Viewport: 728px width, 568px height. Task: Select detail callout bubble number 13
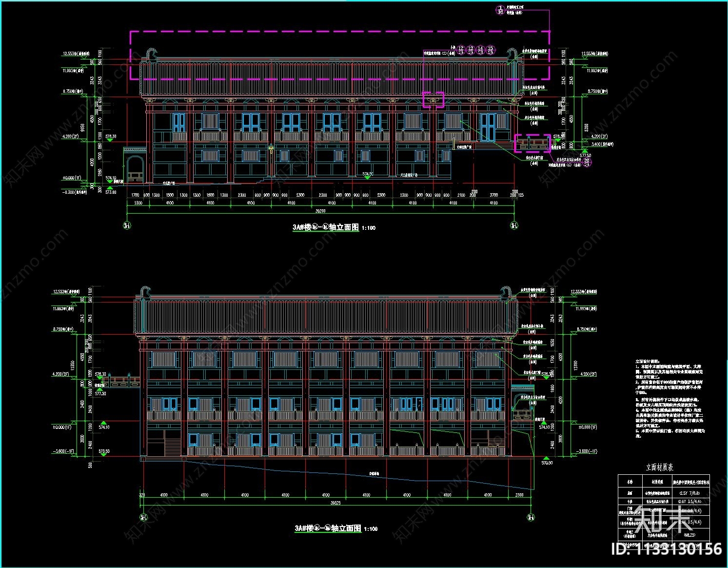click(471, 50)
